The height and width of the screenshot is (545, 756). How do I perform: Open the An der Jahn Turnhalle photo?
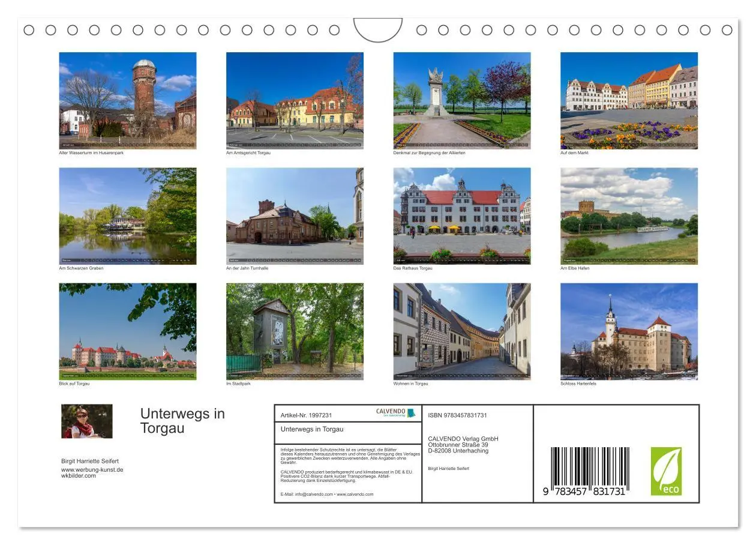point(295,216)
